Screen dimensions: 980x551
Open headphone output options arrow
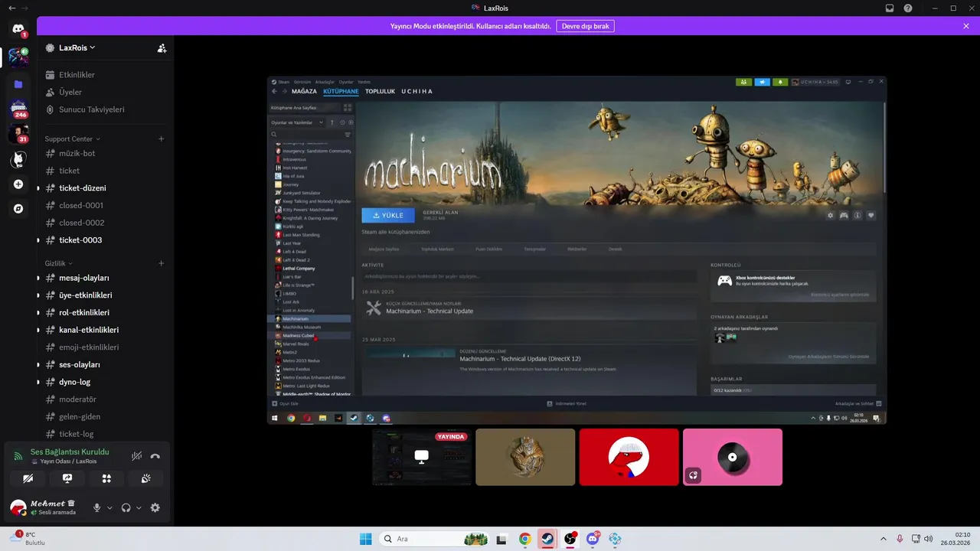[139, 507]
